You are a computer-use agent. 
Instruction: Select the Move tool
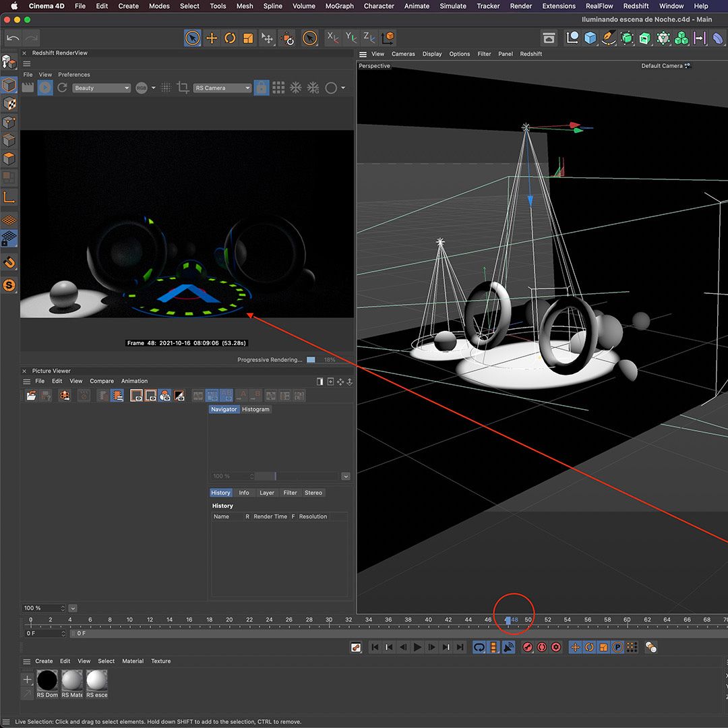pos(212,38)
